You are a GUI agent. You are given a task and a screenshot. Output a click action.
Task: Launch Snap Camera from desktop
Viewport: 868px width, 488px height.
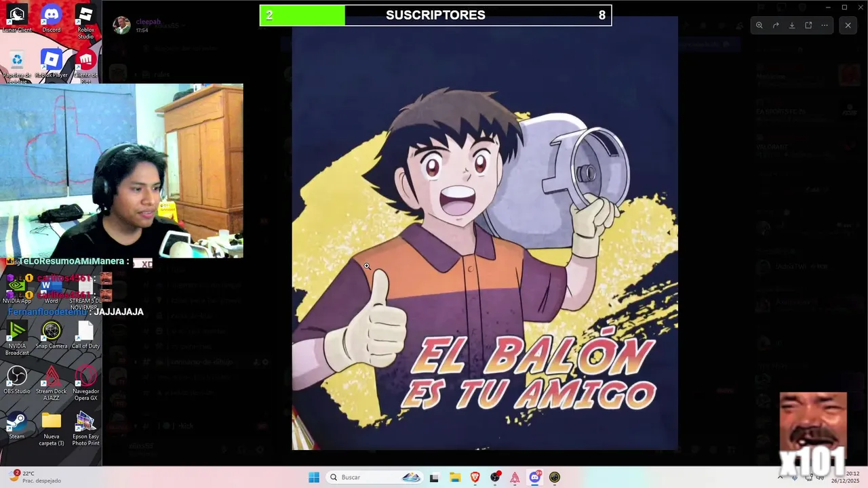52,335
